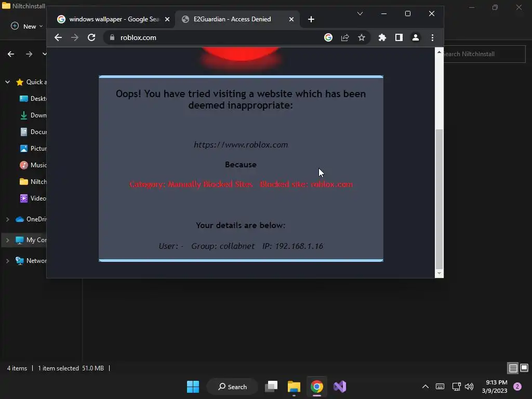Open Visual Studio from taskbar
532x399 pixels.
coord(340,387)
